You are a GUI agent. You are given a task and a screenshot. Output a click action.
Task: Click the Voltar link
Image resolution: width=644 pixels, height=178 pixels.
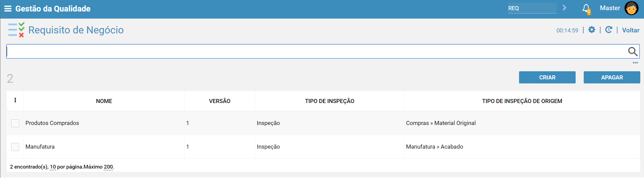coord(631,30)
